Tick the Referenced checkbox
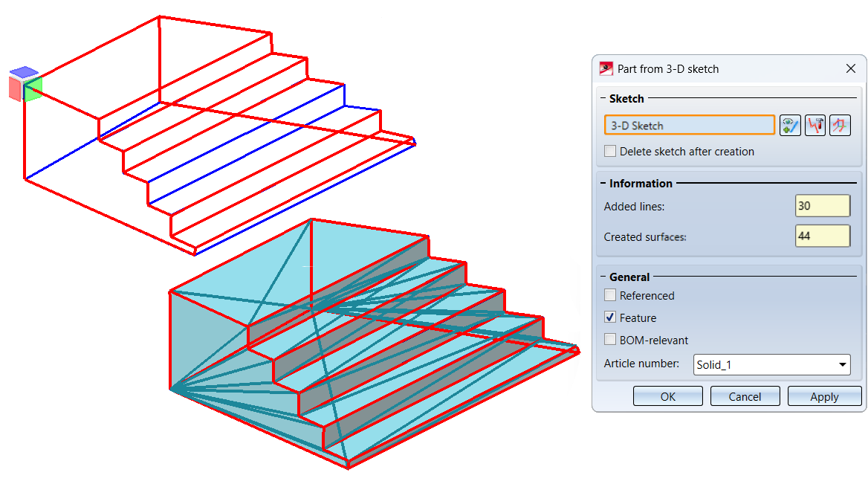868x484 pixels. point(610,295)
